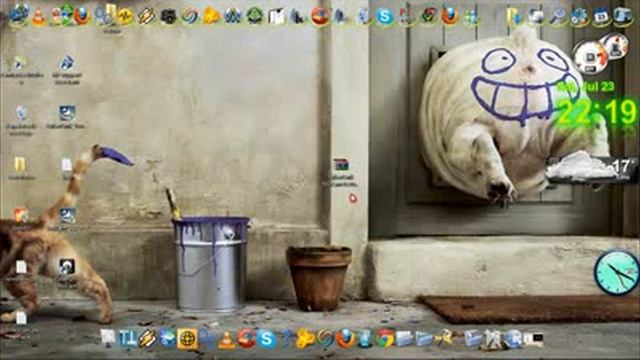Open the recycle bin icon in bottom dock
Image resolution: width=640 pixels, height=360 pixels.
point(365,338)
